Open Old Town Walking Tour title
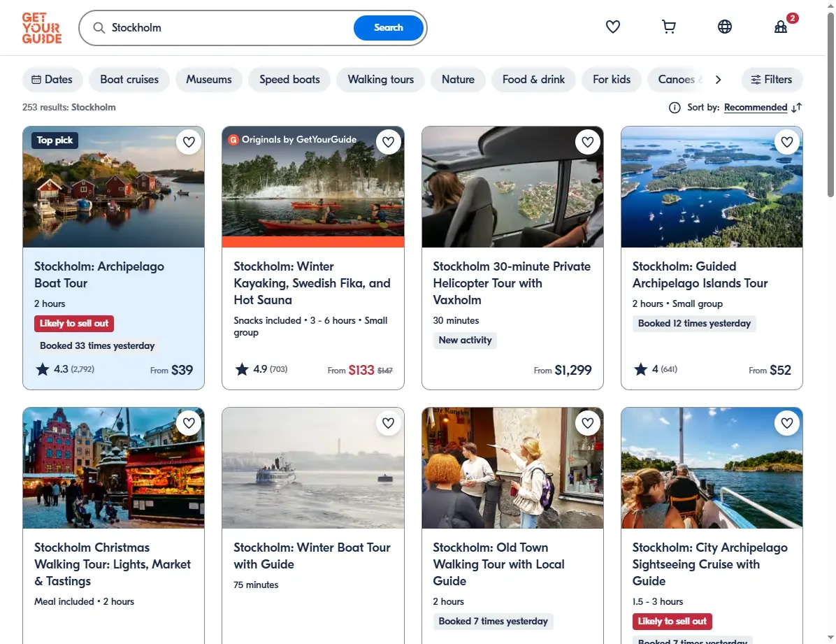Image resolution: width=836 pixels, height=644 pixels. pos(498,564)
